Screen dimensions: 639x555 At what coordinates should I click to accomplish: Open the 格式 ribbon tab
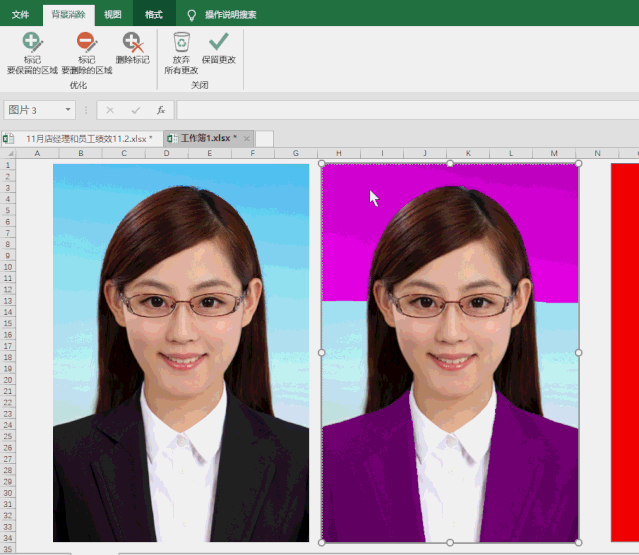153,15
